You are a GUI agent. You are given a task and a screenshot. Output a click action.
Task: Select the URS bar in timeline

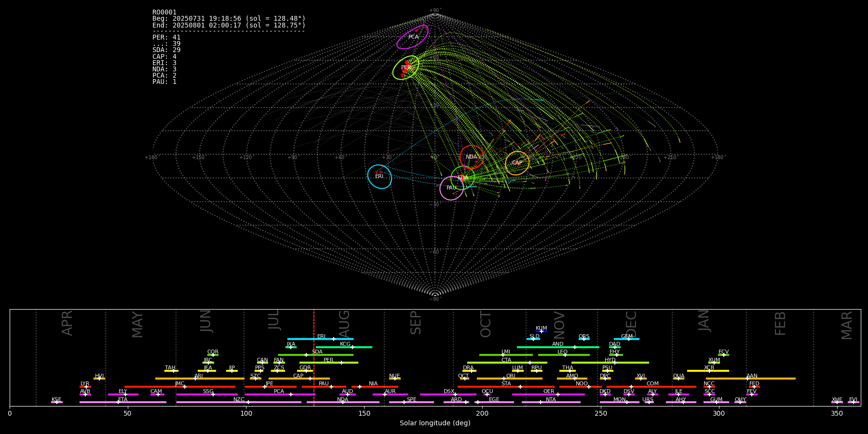(x=649, y=402)
